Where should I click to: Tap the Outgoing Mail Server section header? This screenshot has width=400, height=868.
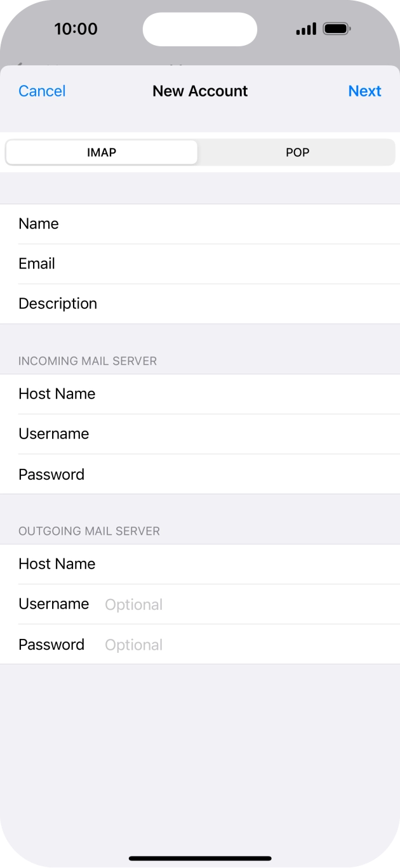pos(89,531)
